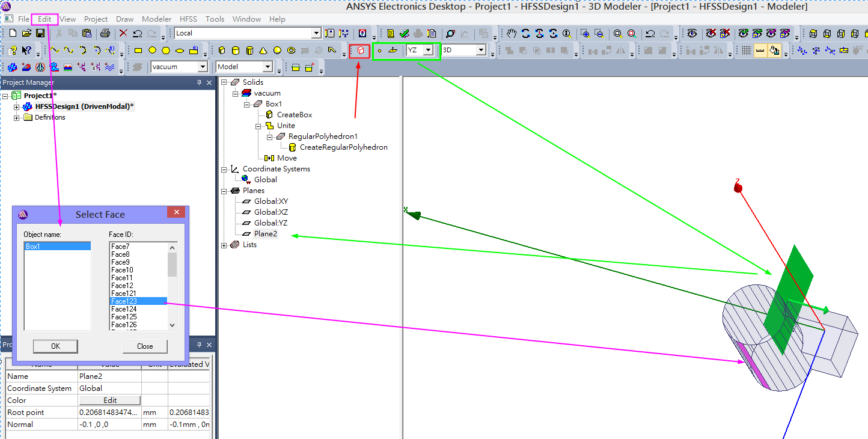Select the Draw regular polygon tool

pyautogui.click(x=166, y=51)
